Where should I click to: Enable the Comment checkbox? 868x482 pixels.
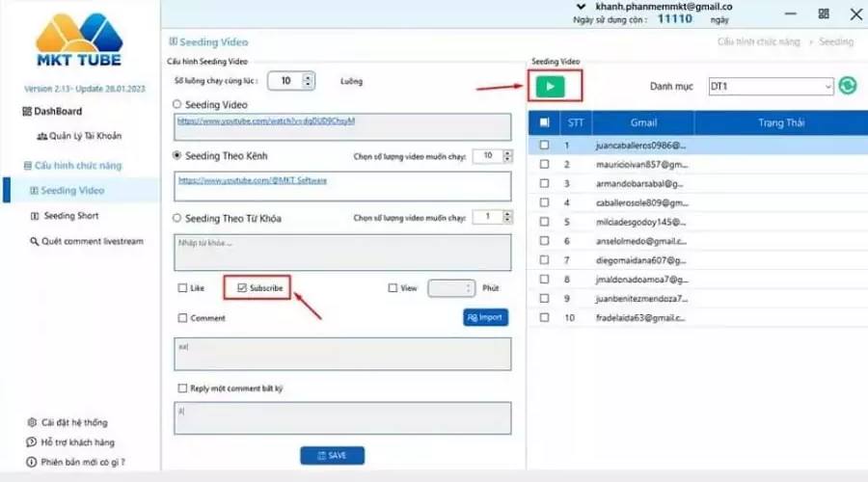click(182, 318)
